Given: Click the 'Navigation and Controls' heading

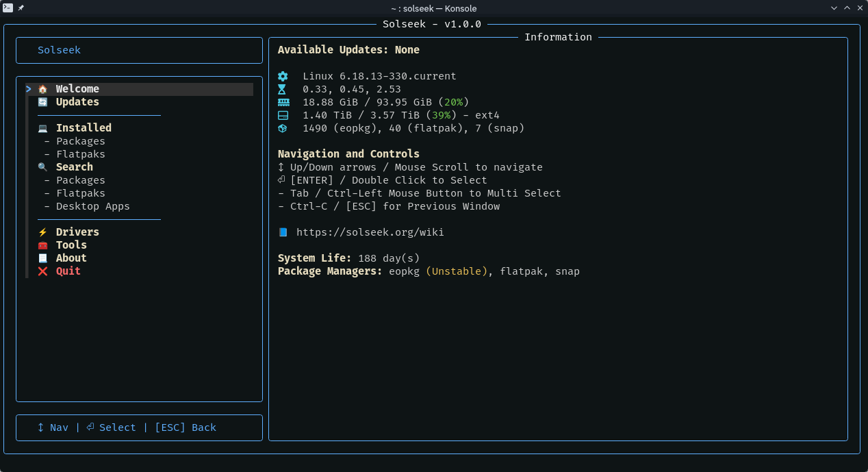Looking at the screenshot, I should tap(348, 154).
